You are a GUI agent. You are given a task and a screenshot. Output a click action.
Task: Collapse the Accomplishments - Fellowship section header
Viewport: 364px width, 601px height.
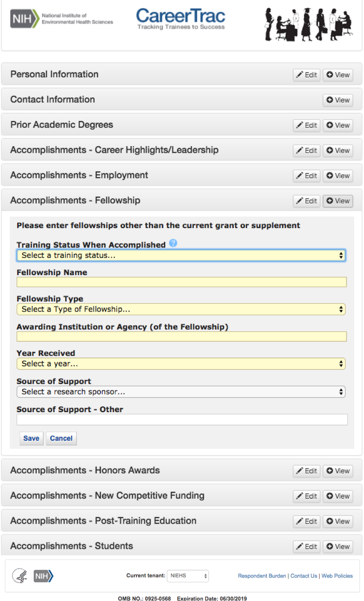tap(75, 200)
